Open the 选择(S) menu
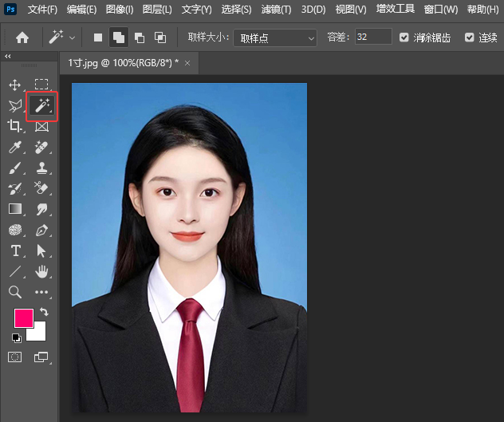The height and width of the screenshot is (422, 504). coord(236,10)
